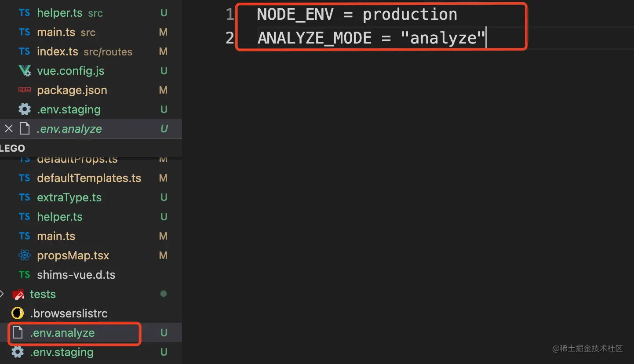Click the Vue icon beside vue.config.js
The image size is (634, 364).
tap(25, 71)
